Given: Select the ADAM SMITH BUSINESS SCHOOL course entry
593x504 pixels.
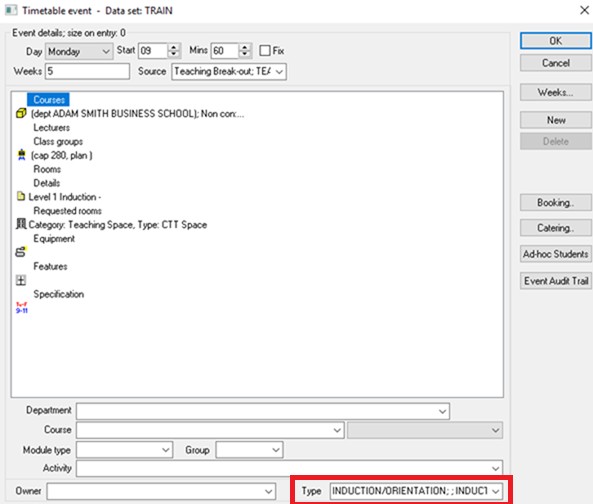Looking at the screenshot, I should 137,114.
